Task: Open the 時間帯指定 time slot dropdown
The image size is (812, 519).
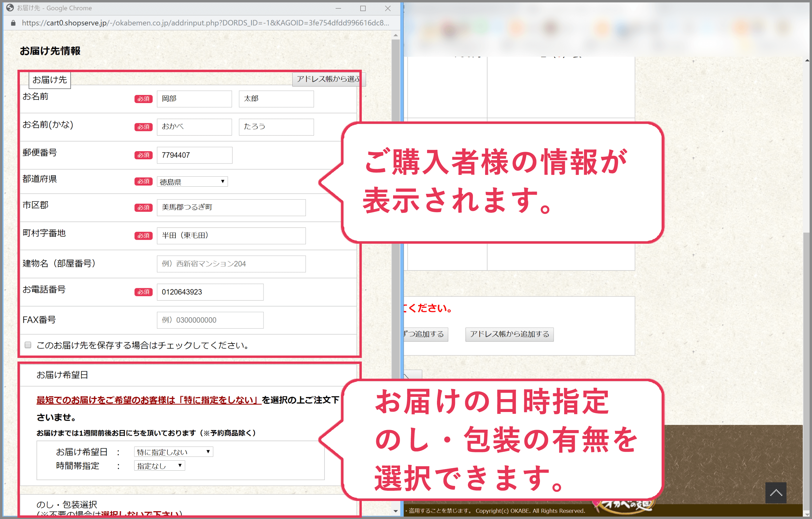Action: [x=159, y=466]
